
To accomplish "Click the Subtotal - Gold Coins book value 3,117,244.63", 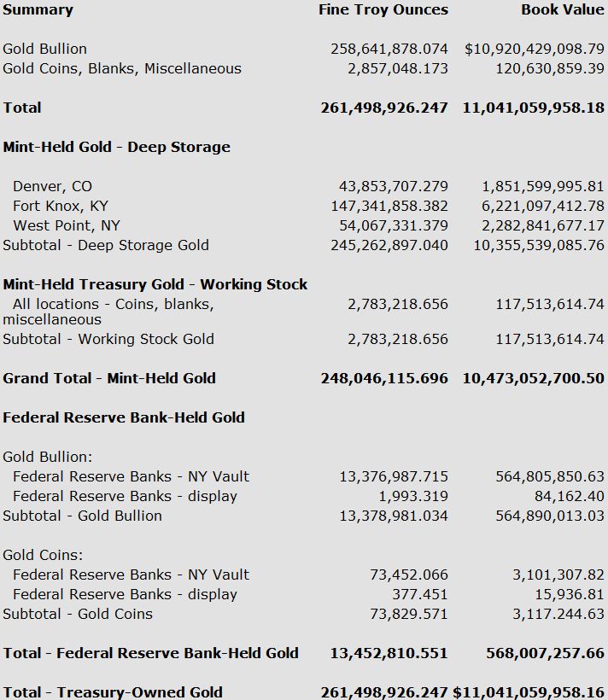I will click(x=558, y=614).
